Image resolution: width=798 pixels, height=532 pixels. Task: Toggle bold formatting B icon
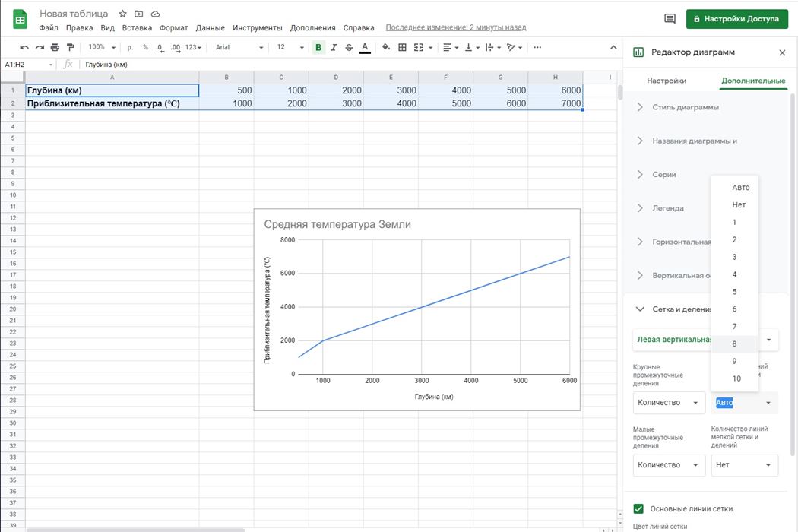(x=318, y=47)
